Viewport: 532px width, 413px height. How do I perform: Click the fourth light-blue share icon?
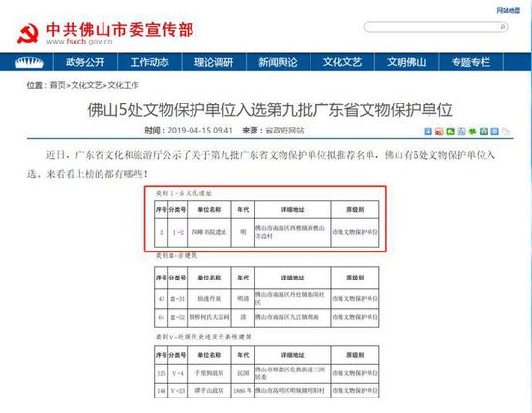click(461, 132)
